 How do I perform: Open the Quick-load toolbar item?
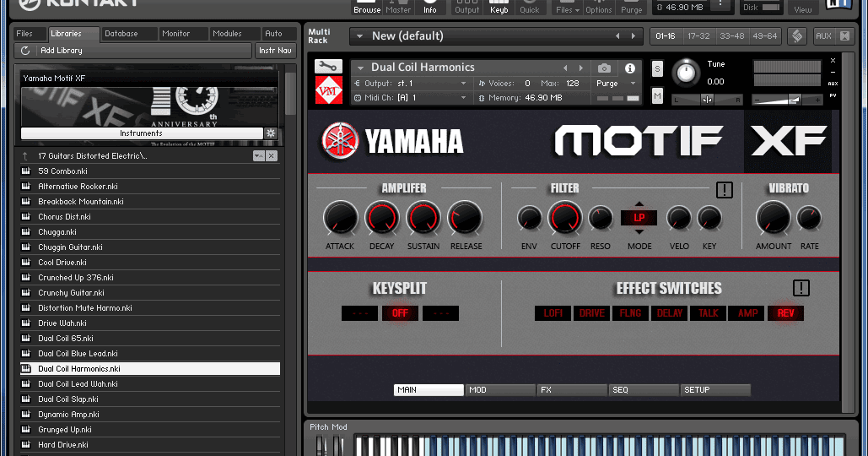(529, 8)
